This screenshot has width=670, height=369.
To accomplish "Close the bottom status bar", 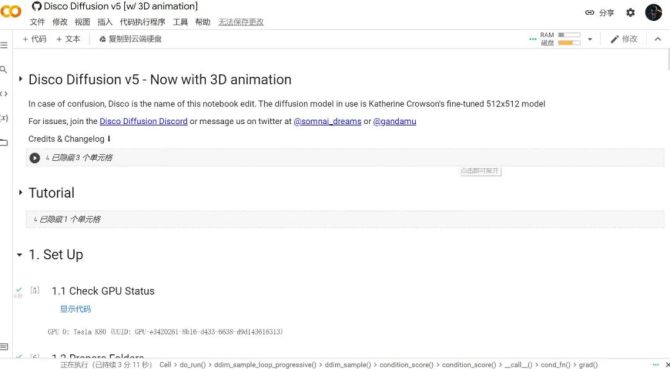I will point(667,365).
